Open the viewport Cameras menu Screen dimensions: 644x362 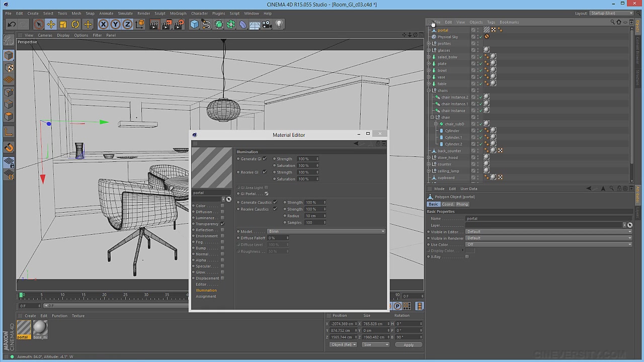pyautogui.click(x=45, y=35)
